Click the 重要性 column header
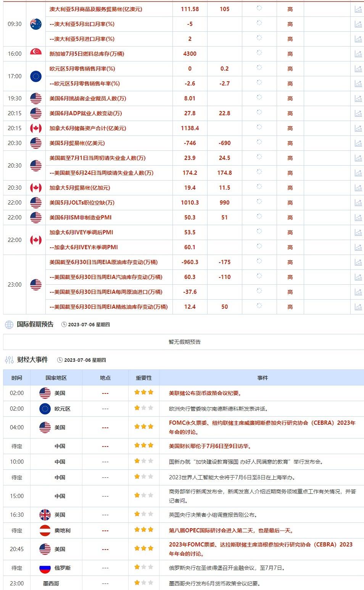 [144, 378]
